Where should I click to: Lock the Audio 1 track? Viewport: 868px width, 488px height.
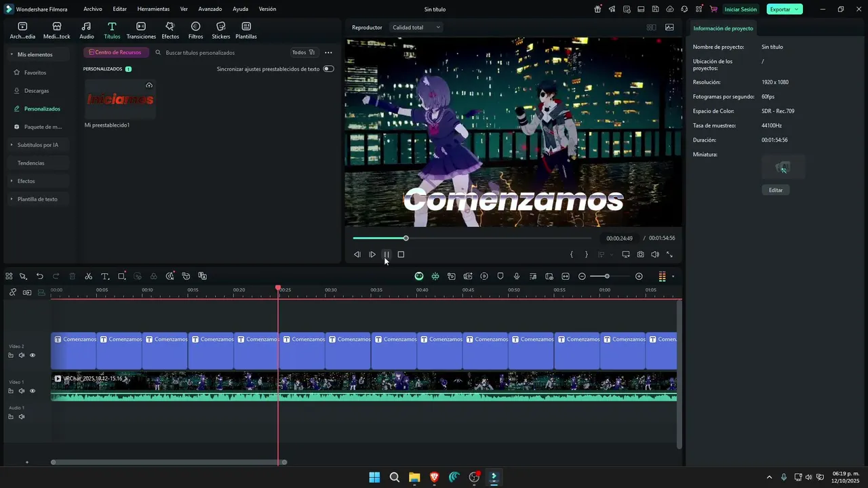[11, 417]
